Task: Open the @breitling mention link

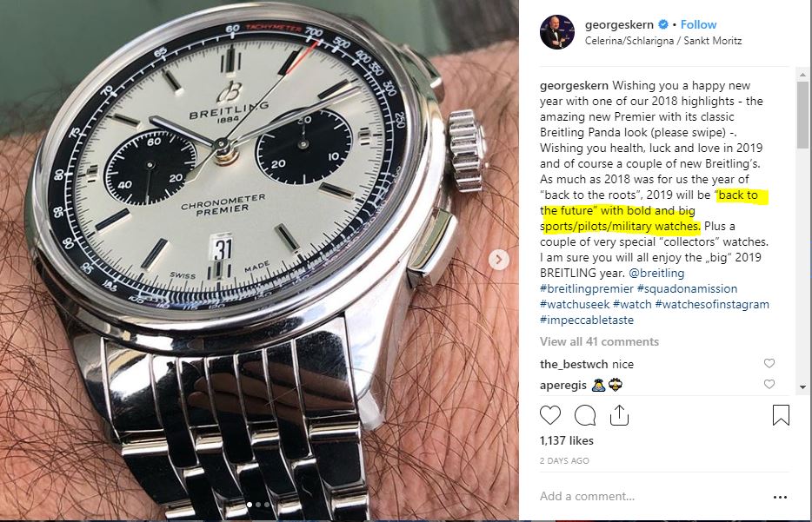Action: pos(656,273)
